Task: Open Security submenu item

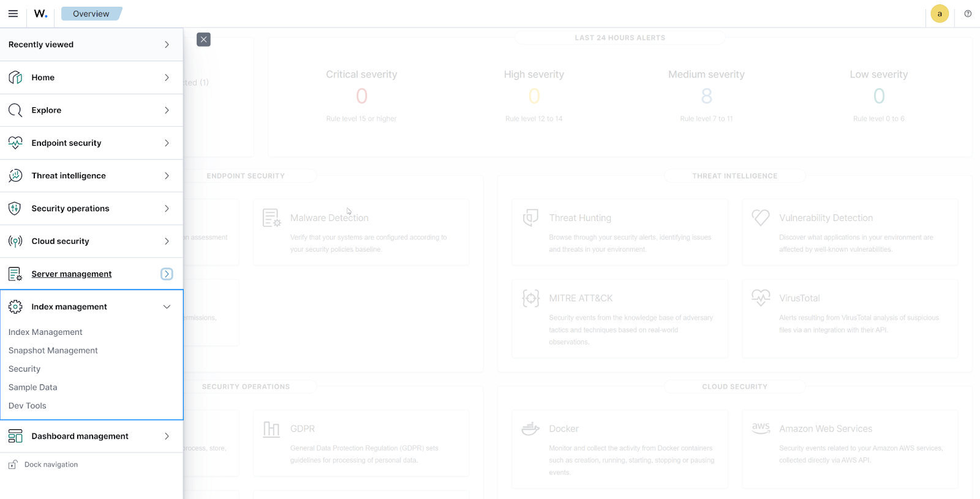Action: [x=24, y=369]
